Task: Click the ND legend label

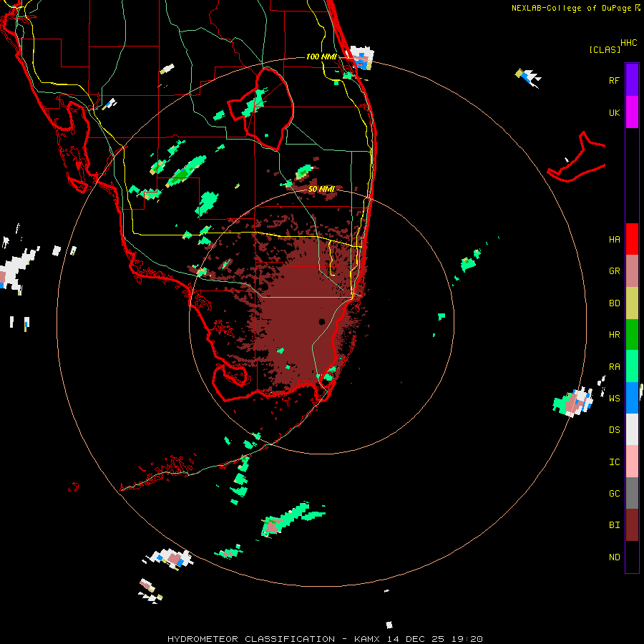Action: [x=614, y=557]
